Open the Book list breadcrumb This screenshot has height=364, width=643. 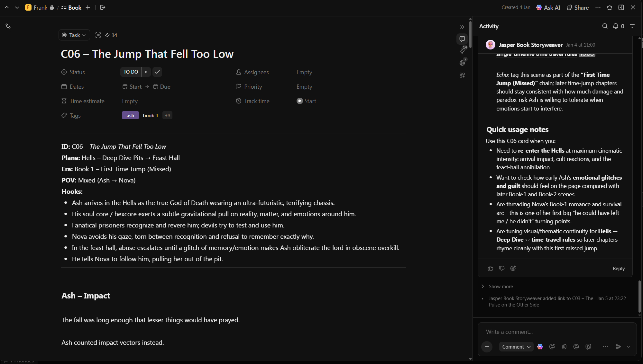click(x=75, y=7)
